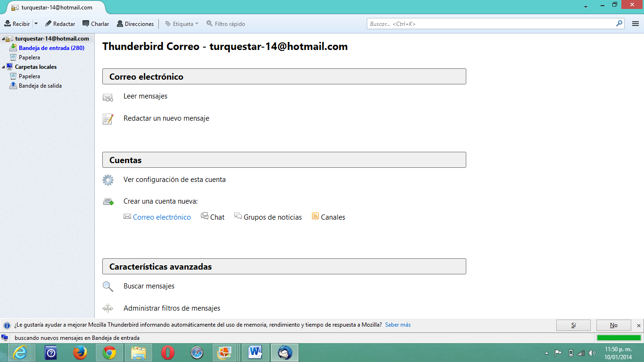Click the Recibir button to get mail

tap(17, 24)
